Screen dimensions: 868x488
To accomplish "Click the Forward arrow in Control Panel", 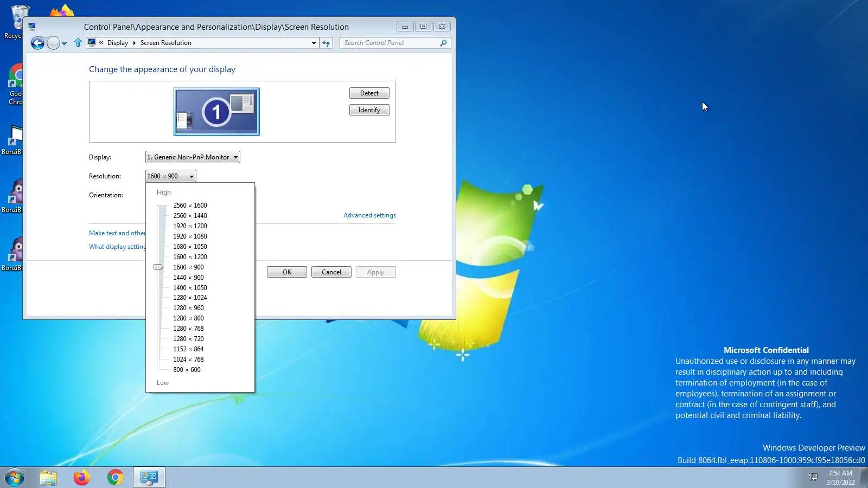I will pyautogui.click(x=53, y=43).
